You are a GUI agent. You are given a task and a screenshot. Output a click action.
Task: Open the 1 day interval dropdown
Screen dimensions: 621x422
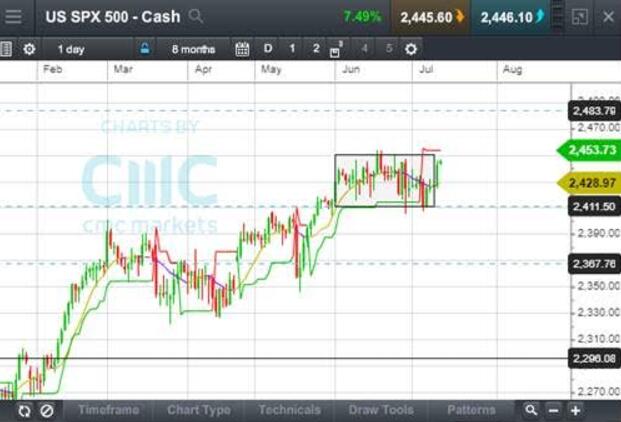click(71, 49)
